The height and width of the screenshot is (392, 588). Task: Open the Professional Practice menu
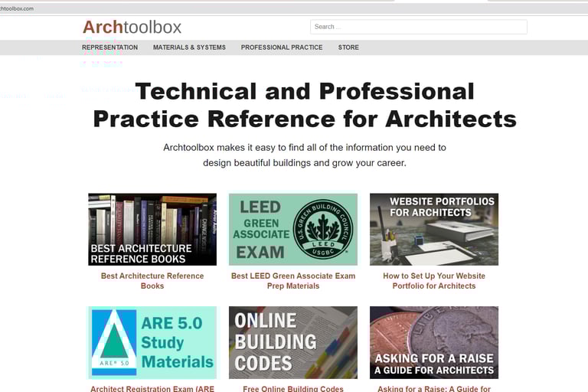pos(282,47)
